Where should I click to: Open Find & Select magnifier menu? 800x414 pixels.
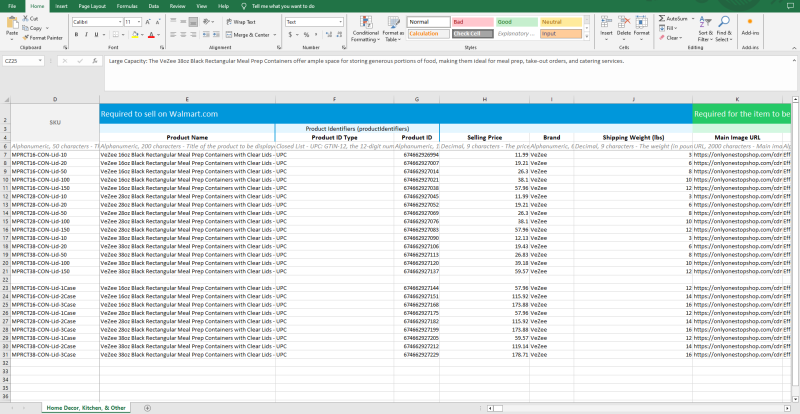723,29
